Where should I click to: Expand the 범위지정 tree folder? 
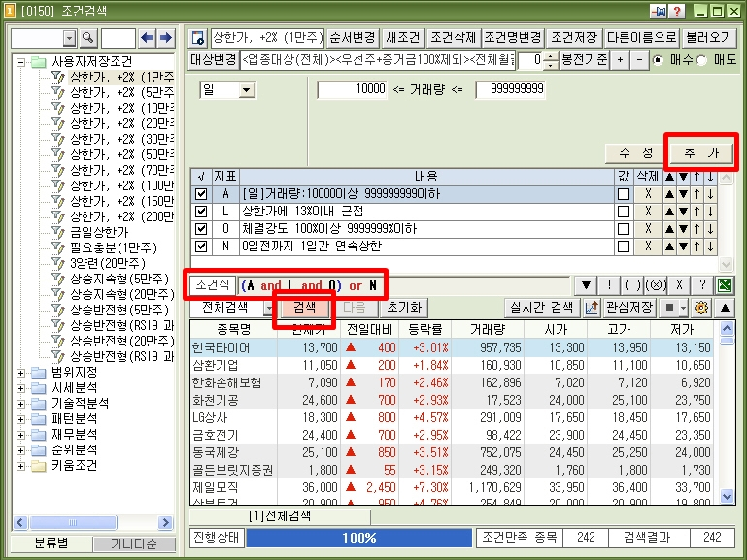(x=22, y=372)
